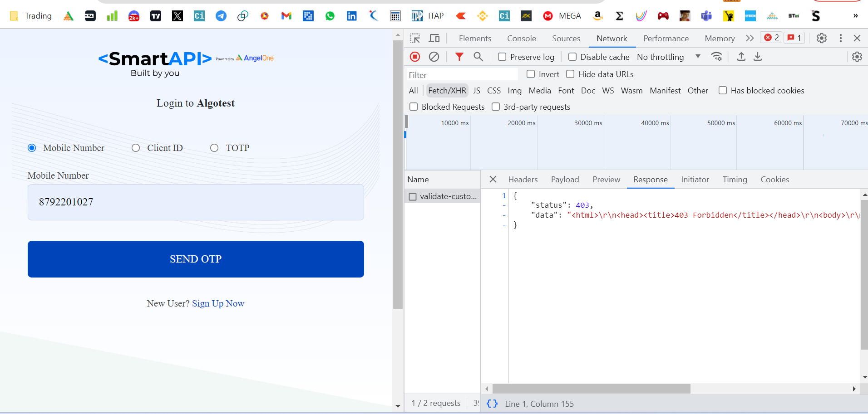The image size is (868, 414).
Task: Open the ITAP bookmark
Action: pyautogui.click(x=428, y=16)
